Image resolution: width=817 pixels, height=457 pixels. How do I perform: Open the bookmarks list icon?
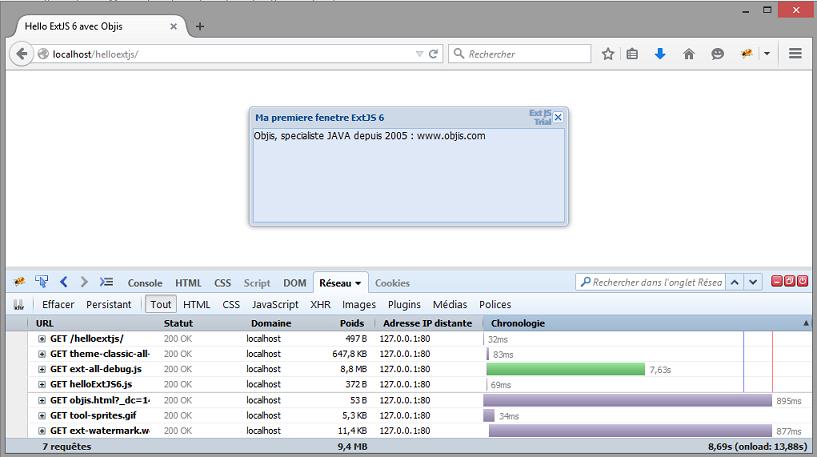(x=632, y=54)
